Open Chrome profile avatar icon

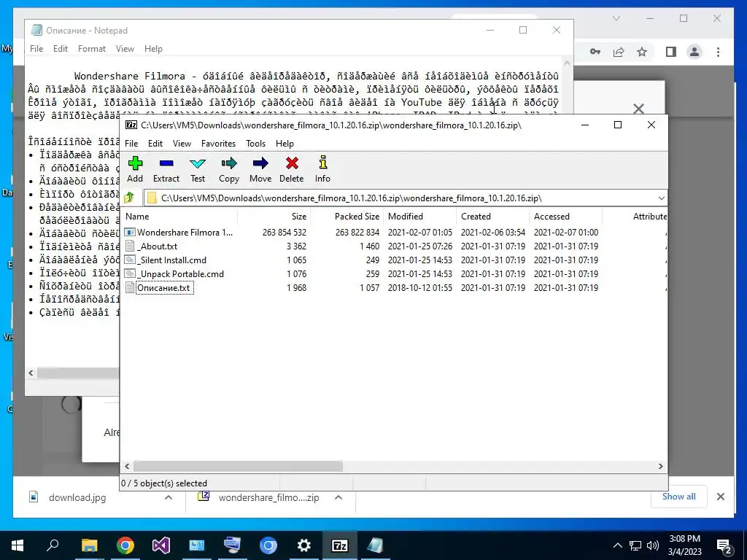[x=694, y=52]
